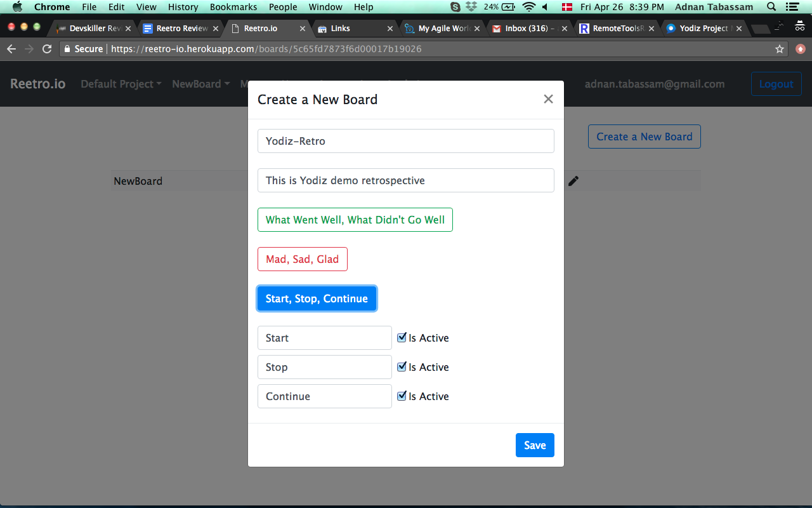Image resolution: width=812 pixels, height=508 pixels.
Task: Close the Reetro Review browser tab
Action: point(216,29)
